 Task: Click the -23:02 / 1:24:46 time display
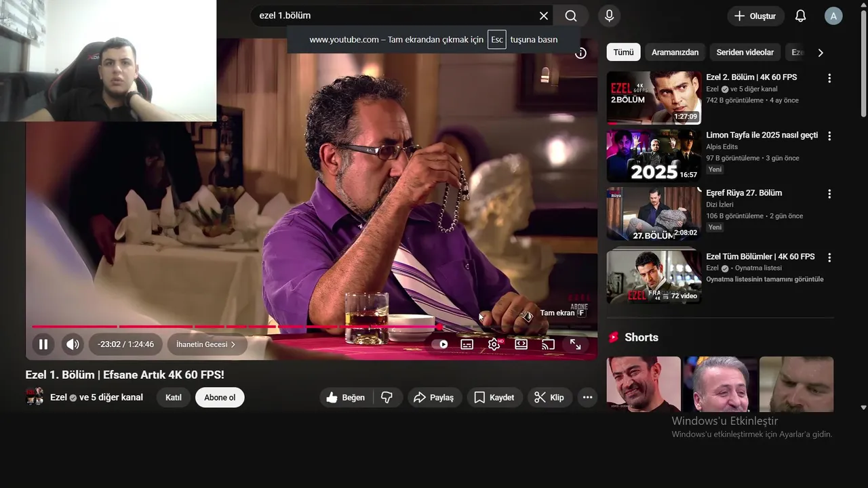[x=125, y=344]
